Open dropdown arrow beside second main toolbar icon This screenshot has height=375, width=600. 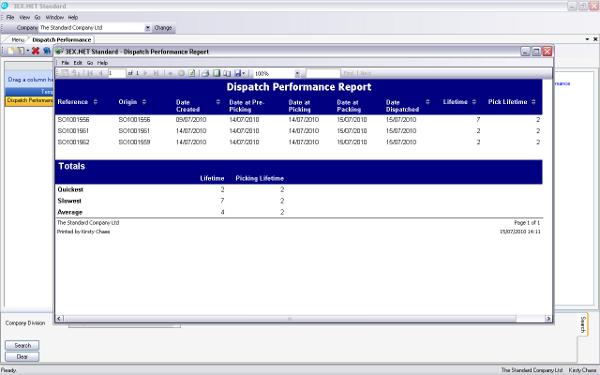tap(28, 51)
